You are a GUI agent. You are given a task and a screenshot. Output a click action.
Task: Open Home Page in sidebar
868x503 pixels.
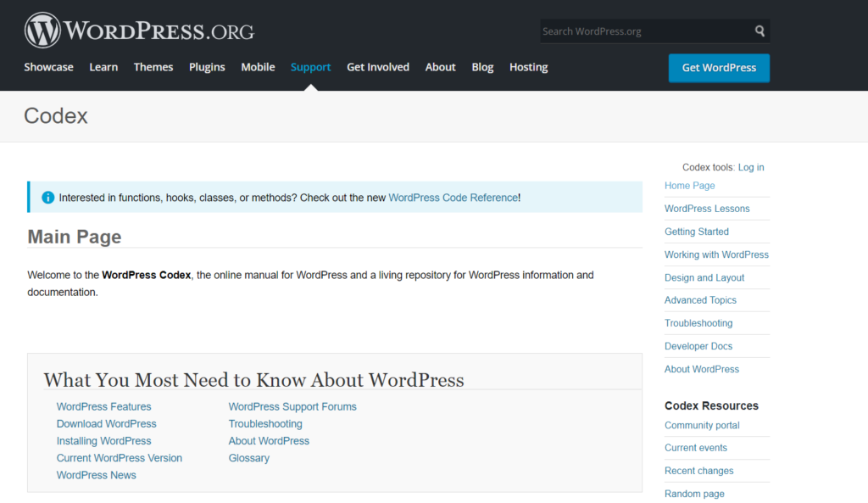690,186
